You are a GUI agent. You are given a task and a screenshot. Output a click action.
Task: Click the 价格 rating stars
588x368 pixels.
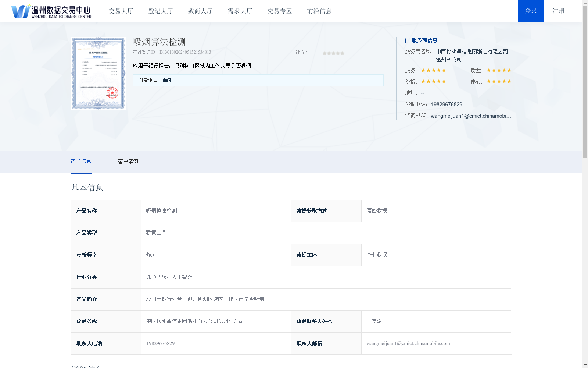point(434,81)
